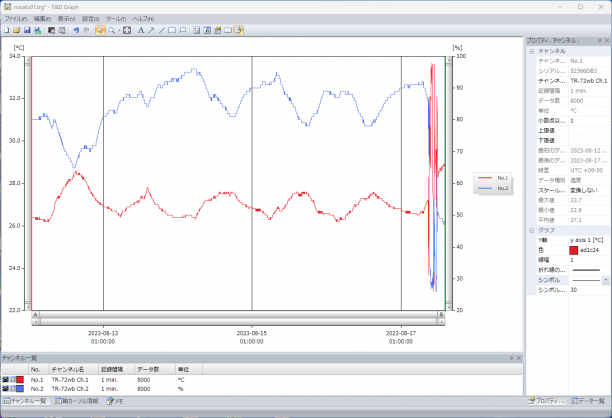Click the cursor information panel toolbar icon
This screenshot has width=612, height=418.
[x=207, y=30]
